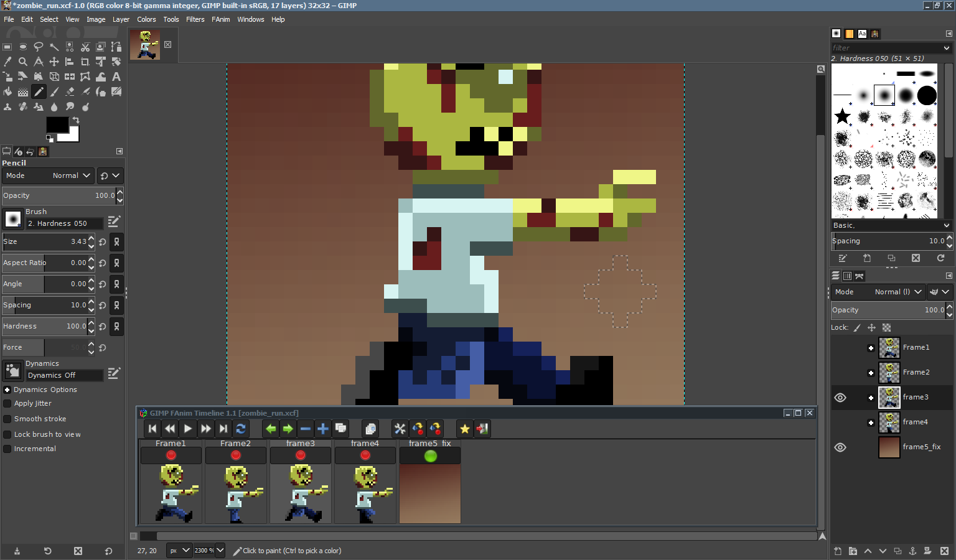Image resolution: width=956 pixels, height=560 pixels.
Task: Select the Fuzzy Select magic wand tool
Action: (x=54, y=47)
